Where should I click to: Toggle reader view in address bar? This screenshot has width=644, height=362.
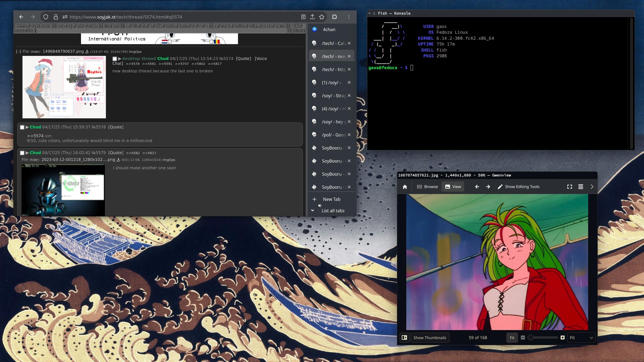303,17
